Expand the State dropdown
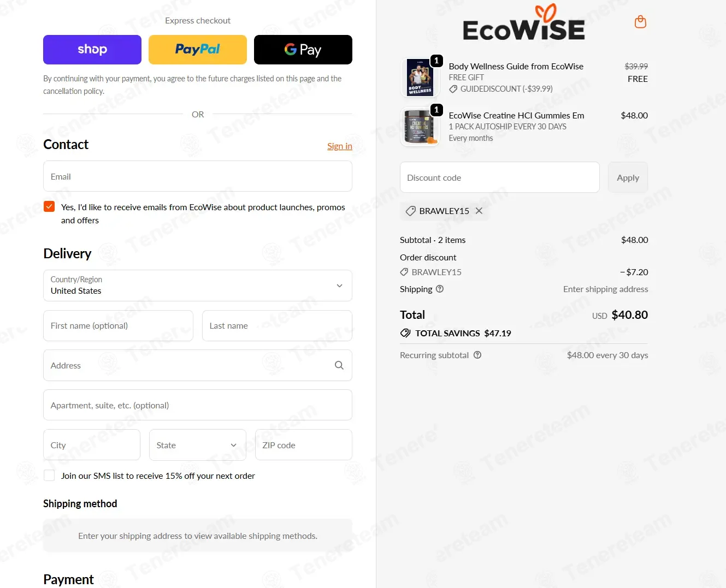 (x=198, y=445)
